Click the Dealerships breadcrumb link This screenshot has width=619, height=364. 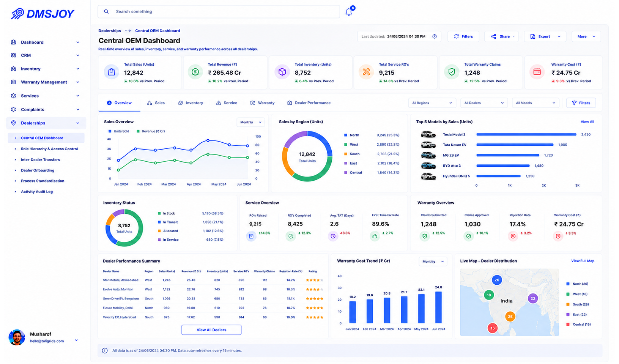point(110,31)
